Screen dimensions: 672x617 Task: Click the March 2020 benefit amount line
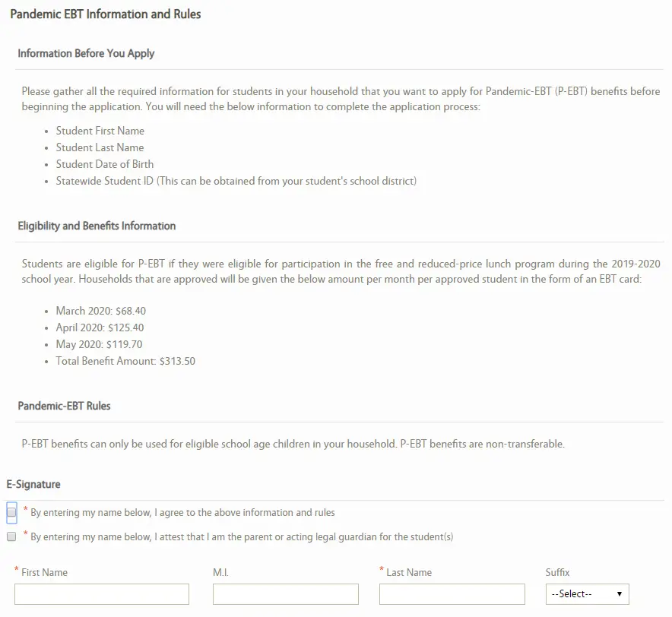(100, 311)
